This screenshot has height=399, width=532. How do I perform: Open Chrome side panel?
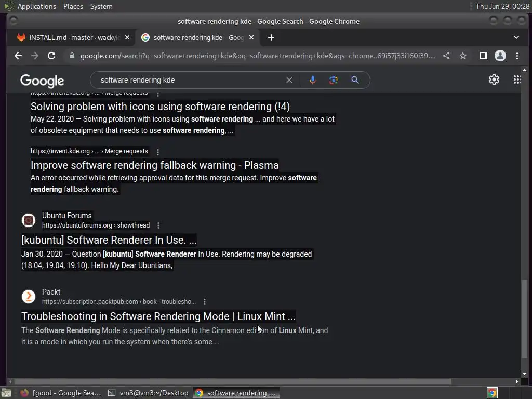coord(484,56)
